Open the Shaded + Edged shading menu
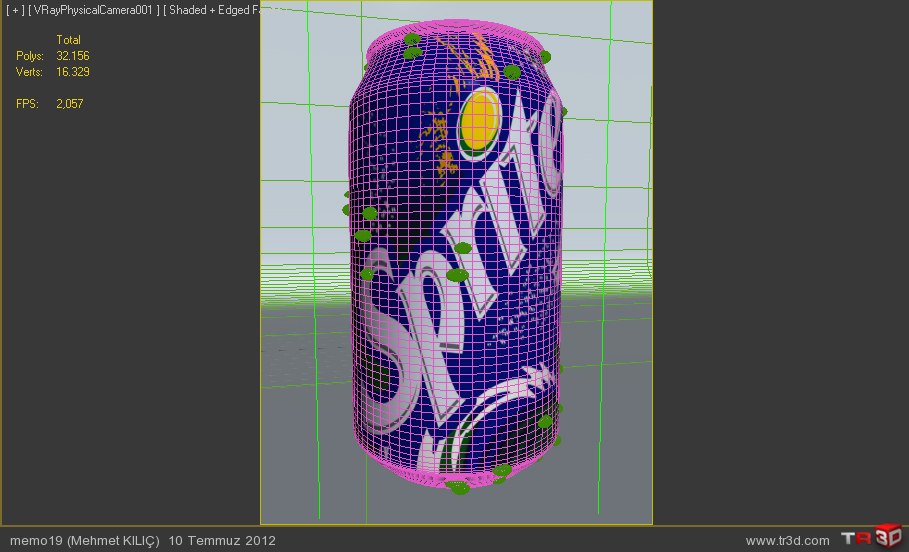The height and width of the screenshot is (552, 909). (211, 10)
